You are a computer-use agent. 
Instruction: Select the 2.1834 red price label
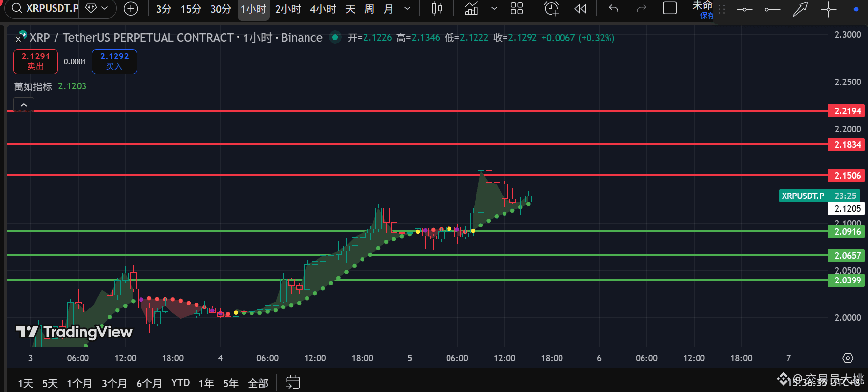coord(846,145)
